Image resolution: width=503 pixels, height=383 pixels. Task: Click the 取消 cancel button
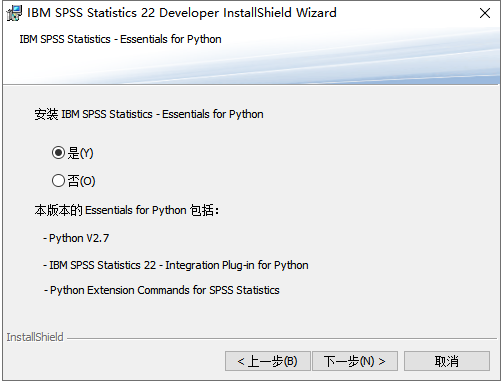[447, 361]
